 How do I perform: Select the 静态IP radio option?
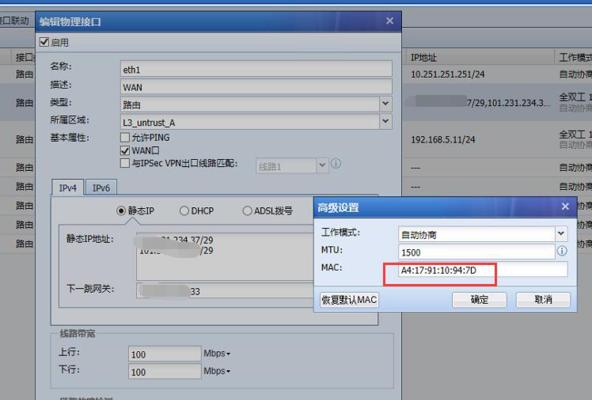pos(121,211)
